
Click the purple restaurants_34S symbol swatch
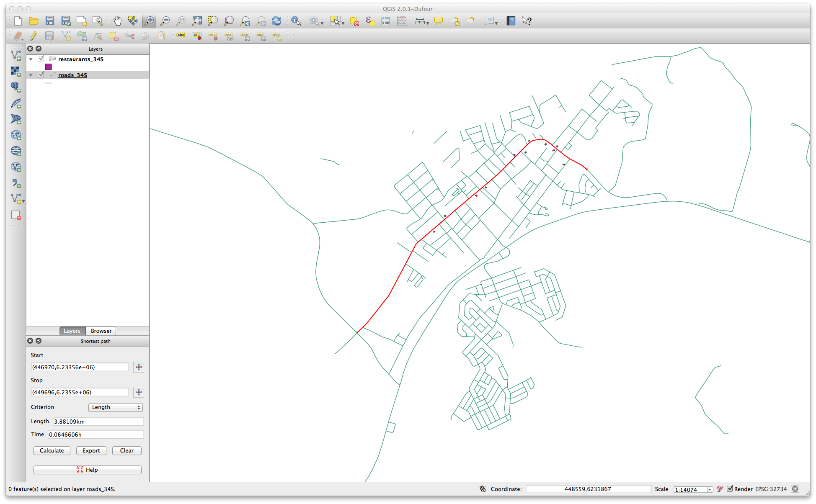point(49,67)
